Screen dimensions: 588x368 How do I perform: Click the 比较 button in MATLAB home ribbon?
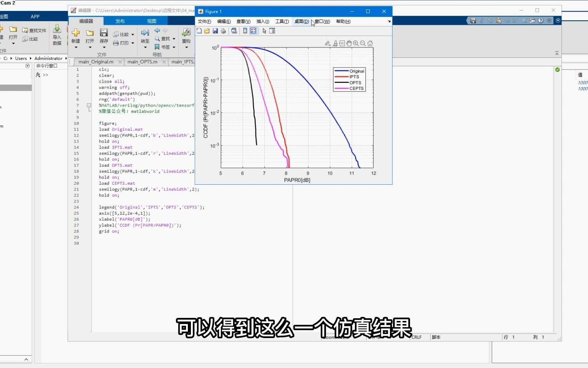(30, 39)
